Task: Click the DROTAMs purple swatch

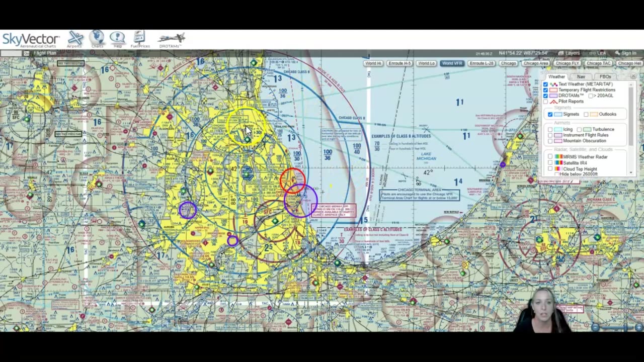Action: point(554,96)
